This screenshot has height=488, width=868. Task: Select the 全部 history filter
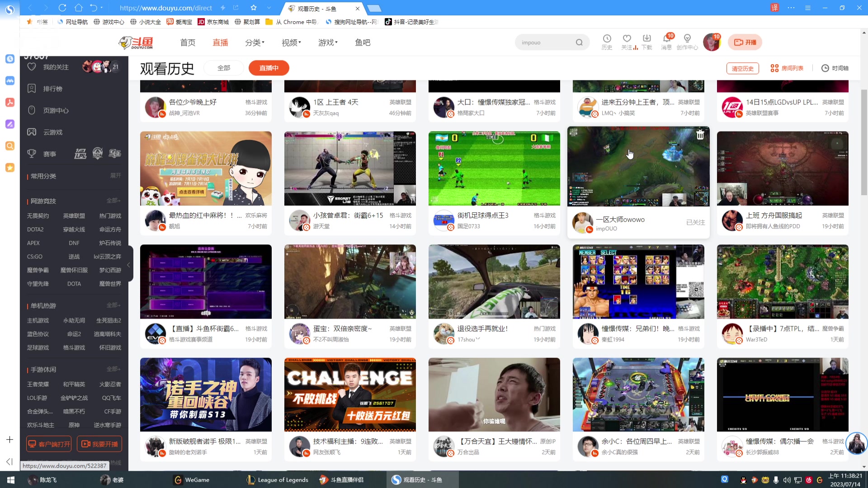pos(224,68)
